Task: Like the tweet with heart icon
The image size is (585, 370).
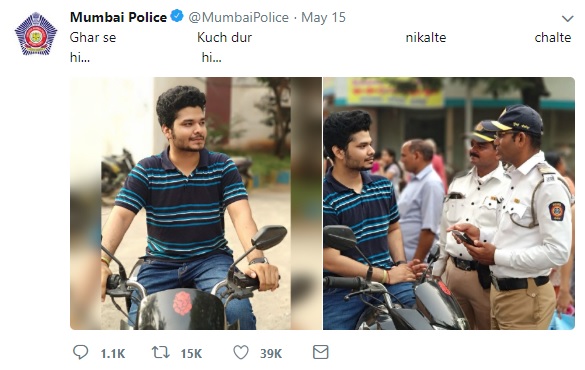Action: pos(241,352)
